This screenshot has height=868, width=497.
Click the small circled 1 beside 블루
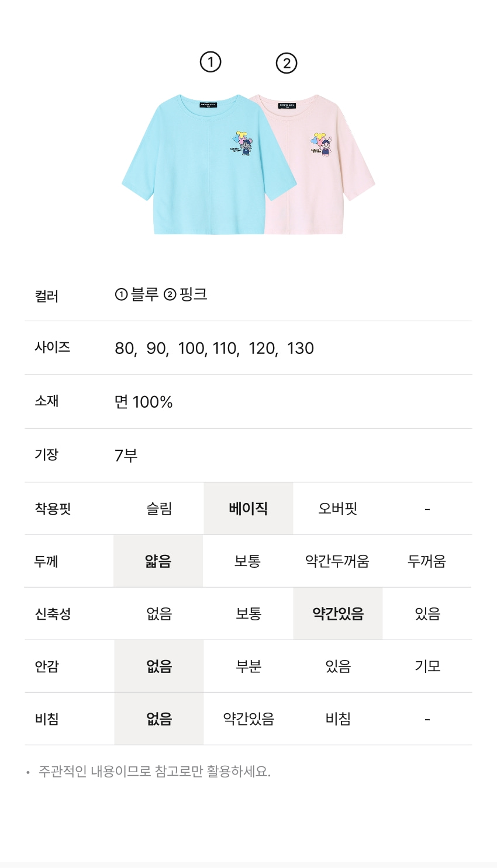(x=121, y=295)
